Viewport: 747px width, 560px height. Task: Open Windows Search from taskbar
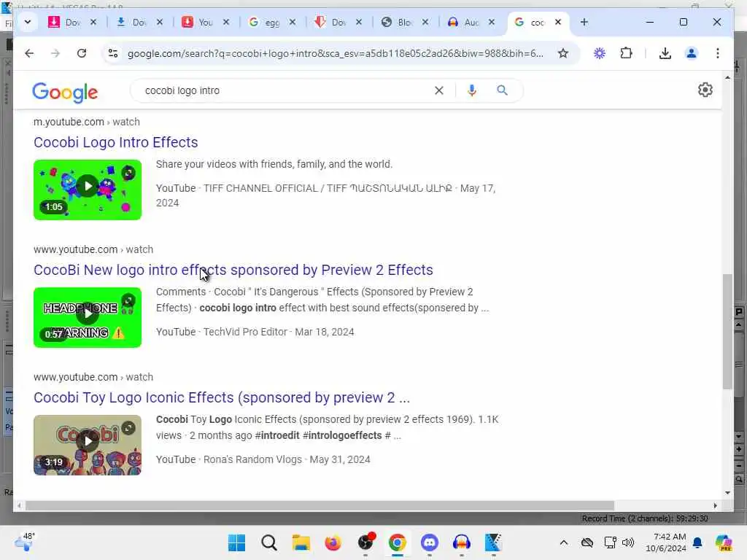[x=268, y=542]
